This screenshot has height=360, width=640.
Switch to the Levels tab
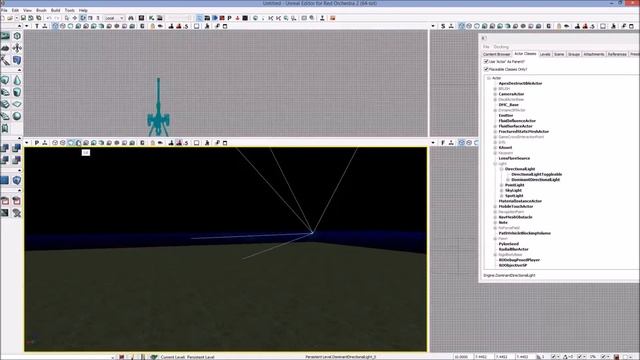[x=545, y=54]
